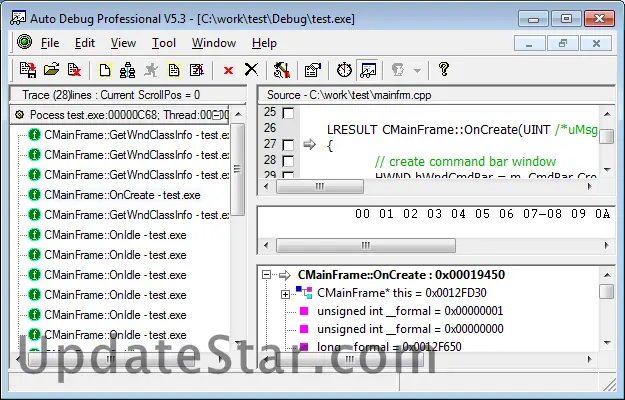Open the Window menu
Screen dimensions: 625x400
point(214,43)
